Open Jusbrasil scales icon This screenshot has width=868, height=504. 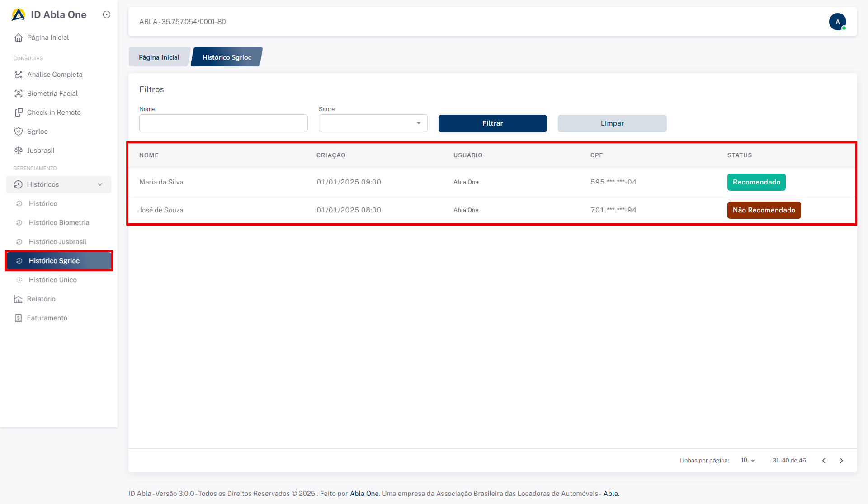click(18, 151)
